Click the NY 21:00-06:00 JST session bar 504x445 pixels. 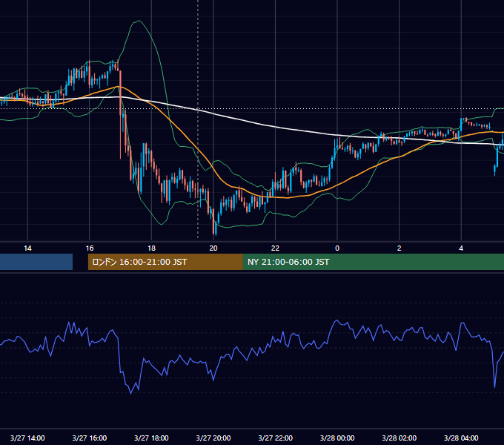click(373, 262)
